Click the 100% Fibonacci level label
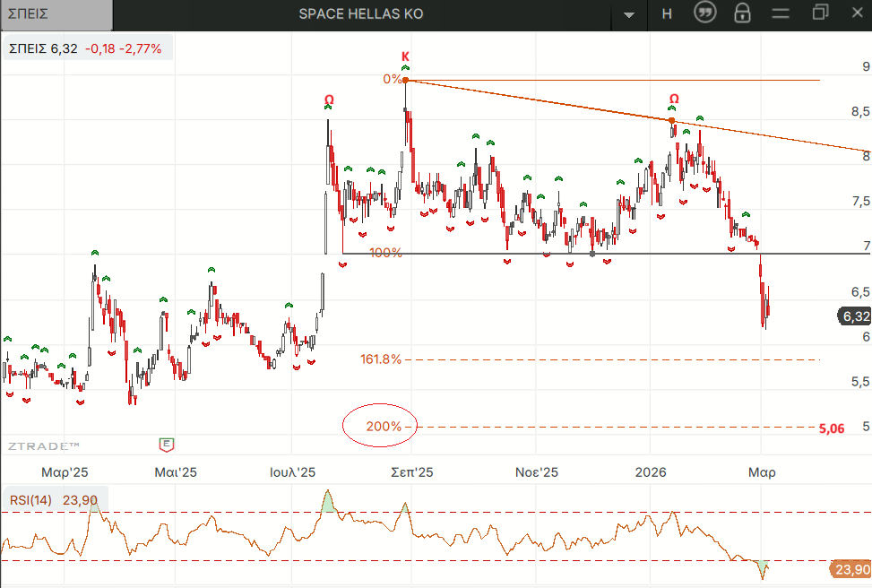Viewport: 872px width, 588px height. pos(385,253)
